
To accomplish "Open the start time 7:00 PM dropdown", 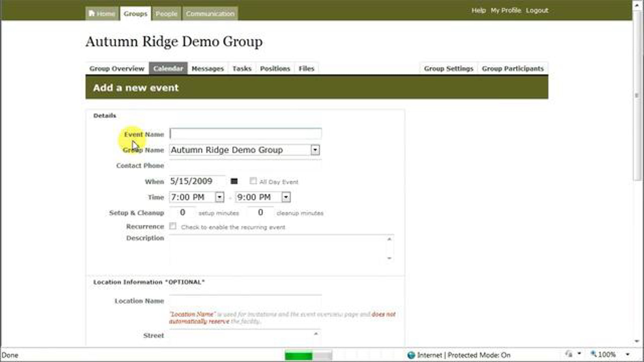I will tap(219, 197).
